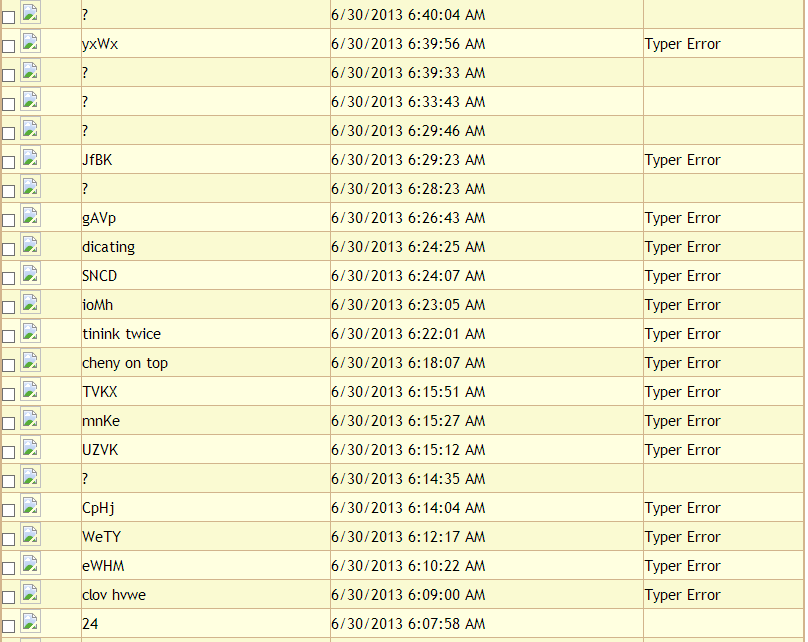This screenshot has width=808, height=642.
Task: Click the text entry labeled 24
Action: (x=90, y=624)
